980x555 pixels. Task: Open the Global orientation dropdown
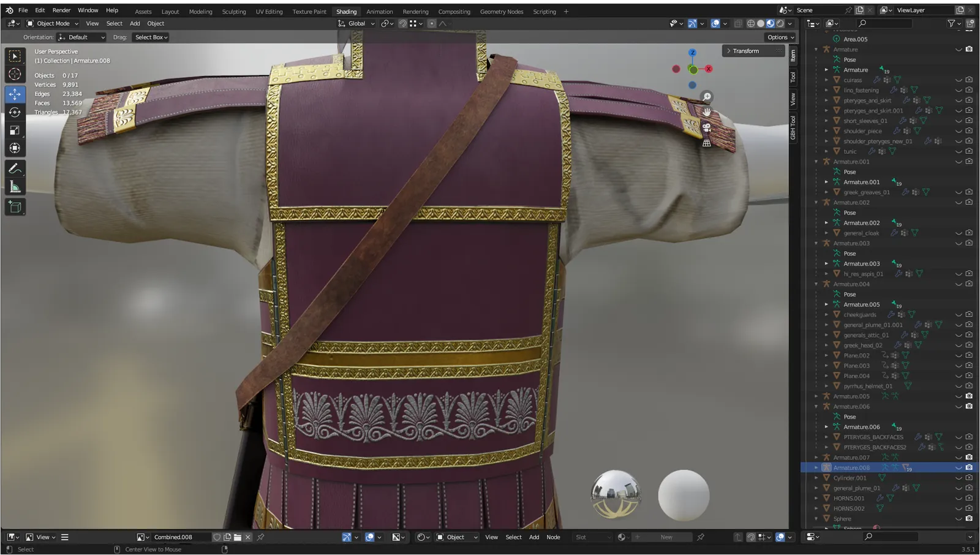point(356,23)
